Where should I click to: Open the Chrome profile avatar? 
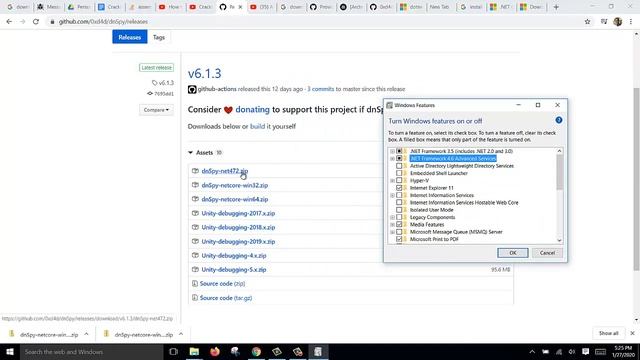tap(618, 22)
